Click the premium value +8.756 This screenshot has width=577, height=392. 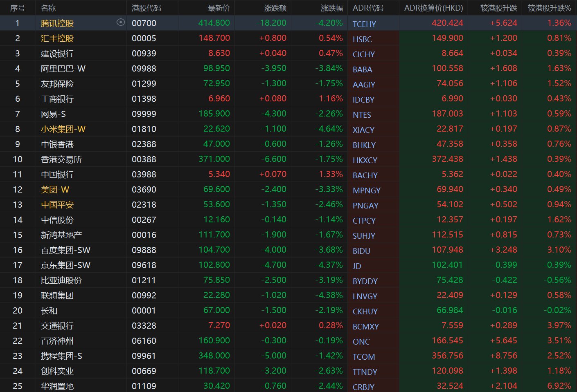504,356
